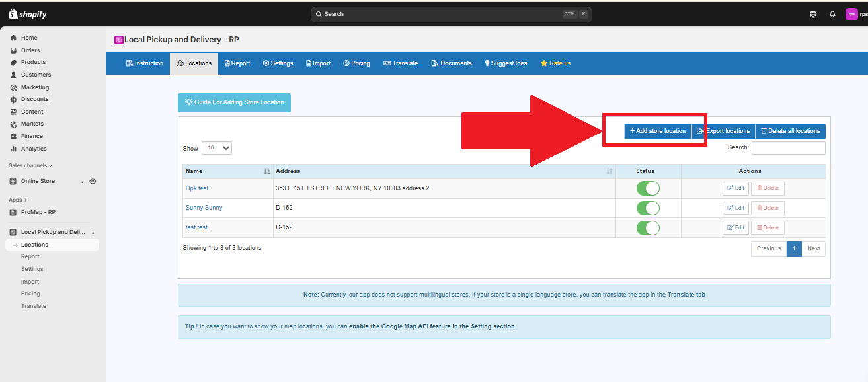Go to page 1 in pagination

[x=794, y=248]
